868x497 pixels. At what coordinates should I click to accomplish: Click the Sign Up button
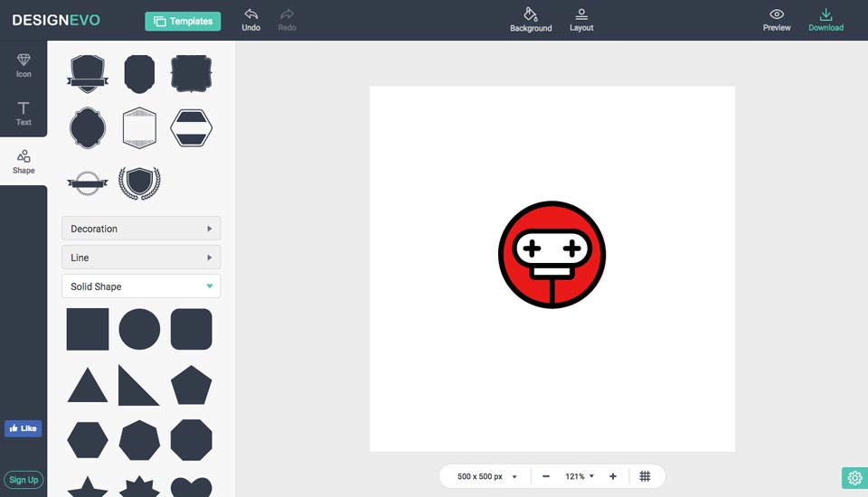[24, 480]
